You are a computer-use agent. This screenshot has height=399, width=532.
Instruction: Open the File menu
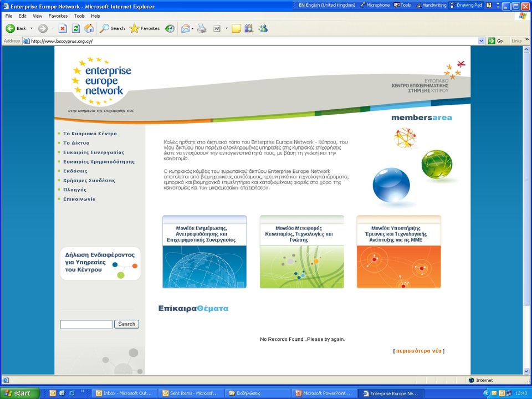[9, 16]
